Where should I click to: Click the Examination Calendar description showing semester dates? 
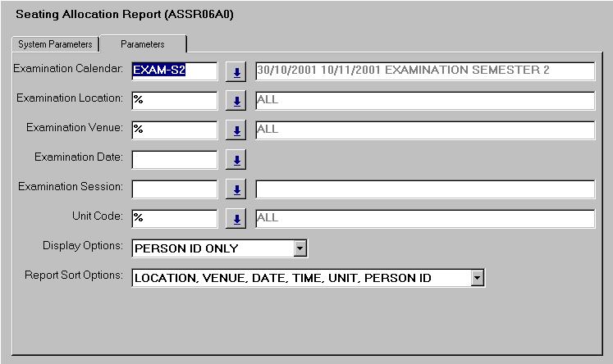[x=424, y=71]
